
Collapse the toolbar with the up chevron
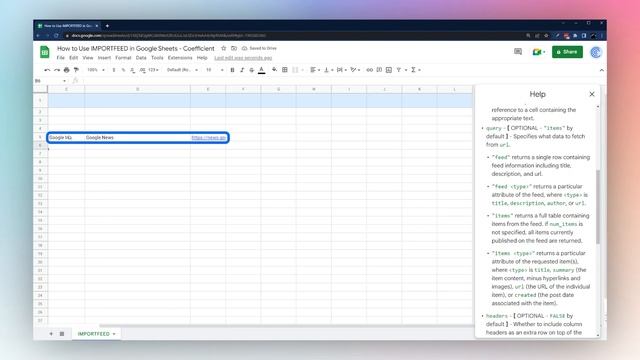(x=602, y=70)
